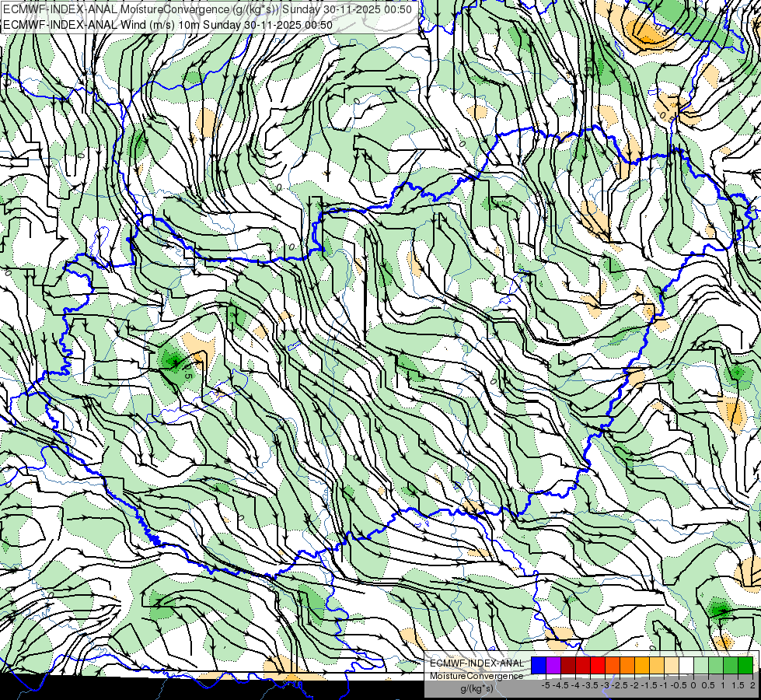Image resolution: width=761 pixels, height=700 pixels.
Task: Click the bright red swatch left of -3
Action: point(598,666)
